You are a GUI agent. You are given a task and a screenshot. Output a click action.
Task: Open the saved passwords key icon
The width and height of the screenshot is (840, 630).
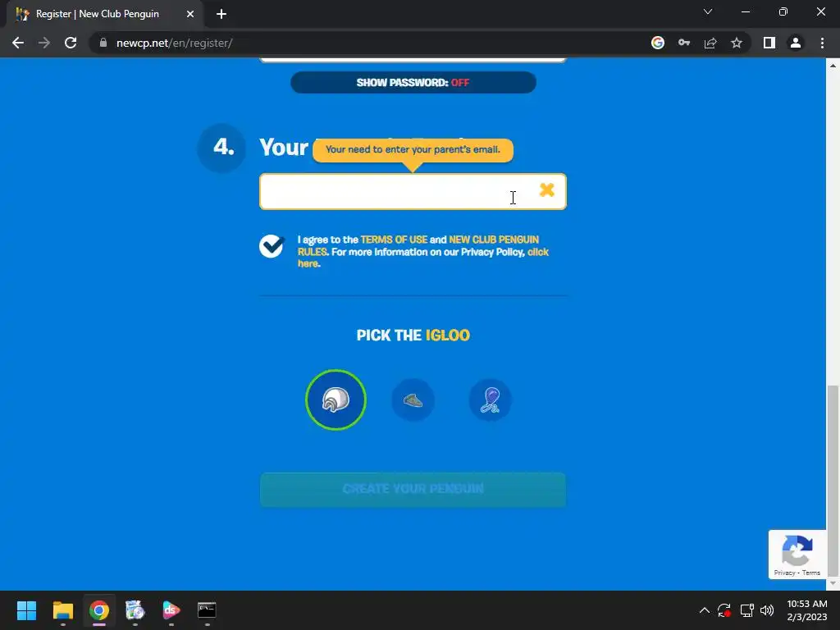(x=684, y=43)
